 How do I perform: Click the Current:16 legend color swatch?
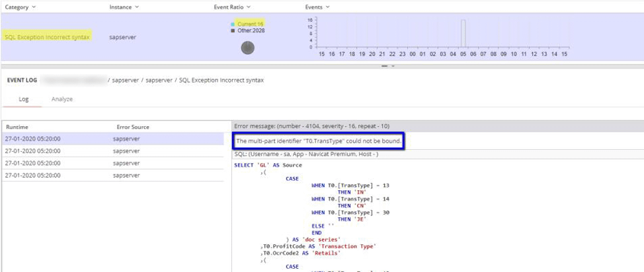pos(233,24)
